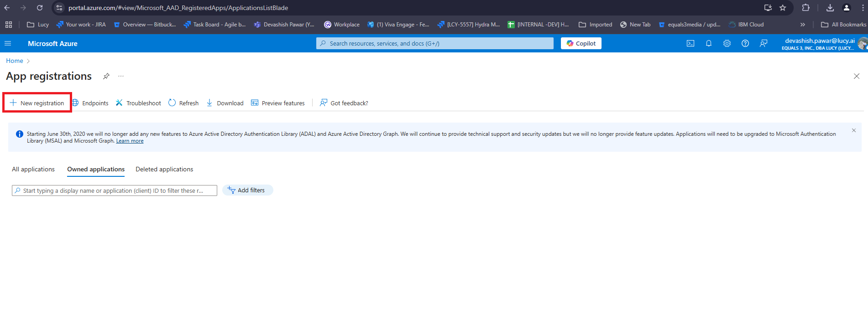The width and height of the screenshot is (868, 319).
Task: Click the Copilot button
Action: (581, 43)
